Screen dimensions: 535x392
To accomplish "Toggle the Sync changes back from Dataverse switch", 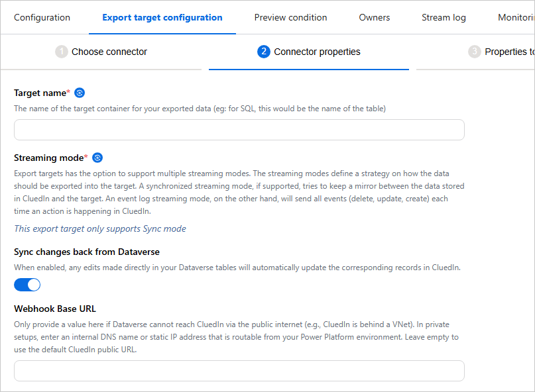I will click(27, 285).
